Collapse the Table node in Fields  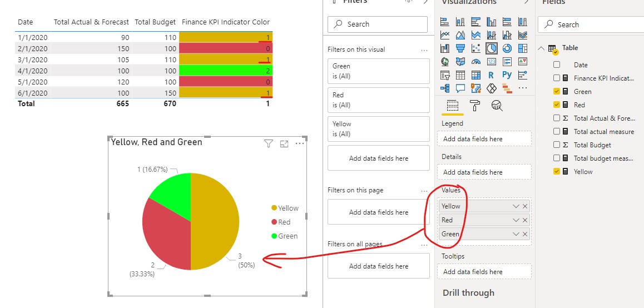(541, 48)
